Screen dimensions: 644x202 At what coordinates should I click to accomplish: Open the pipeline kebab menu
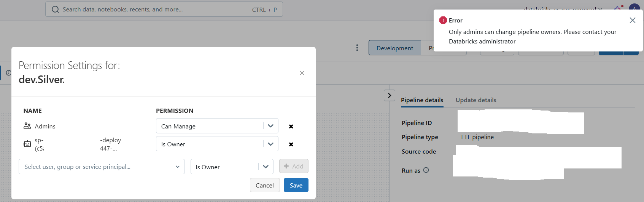tap(357, 48)
